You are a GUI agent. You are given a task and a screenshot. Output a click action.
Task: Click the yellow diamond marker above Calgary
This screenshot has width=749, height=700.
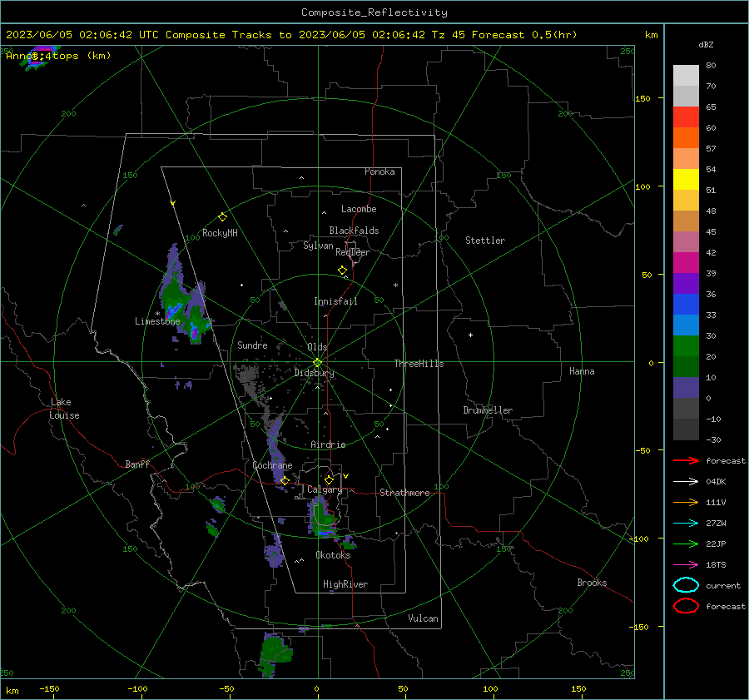click(x=329, y=479)
